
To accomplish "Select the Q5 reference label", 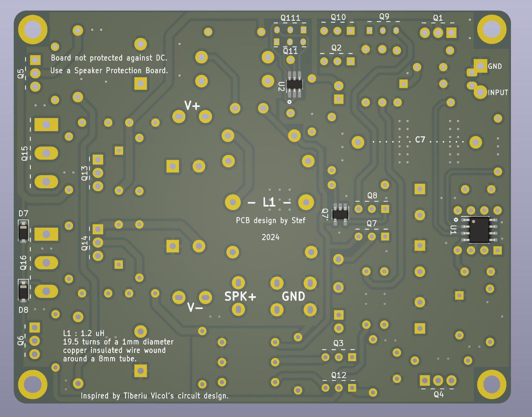I will click(21, 73).
